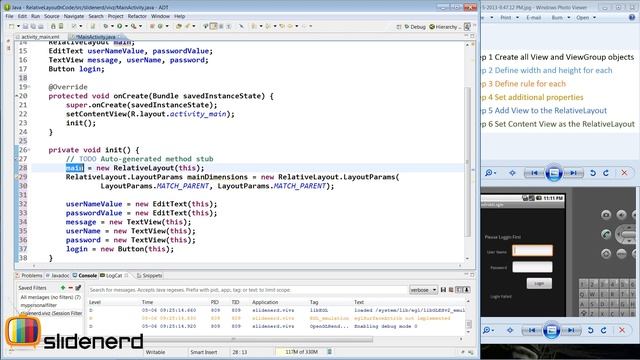Click the LogCat Application column header
The width and height of the screenshot is (640, 360).
(265, 302)
